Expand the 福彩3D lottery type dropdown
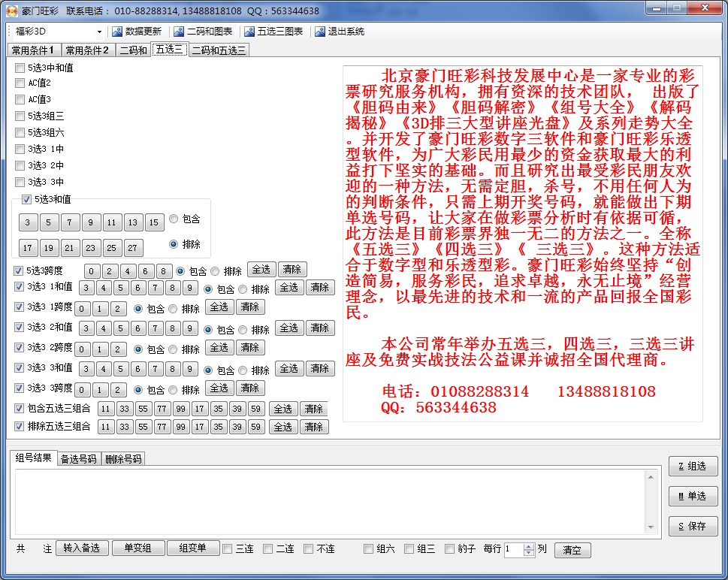The image size is (728, 580). coord(99,32)
